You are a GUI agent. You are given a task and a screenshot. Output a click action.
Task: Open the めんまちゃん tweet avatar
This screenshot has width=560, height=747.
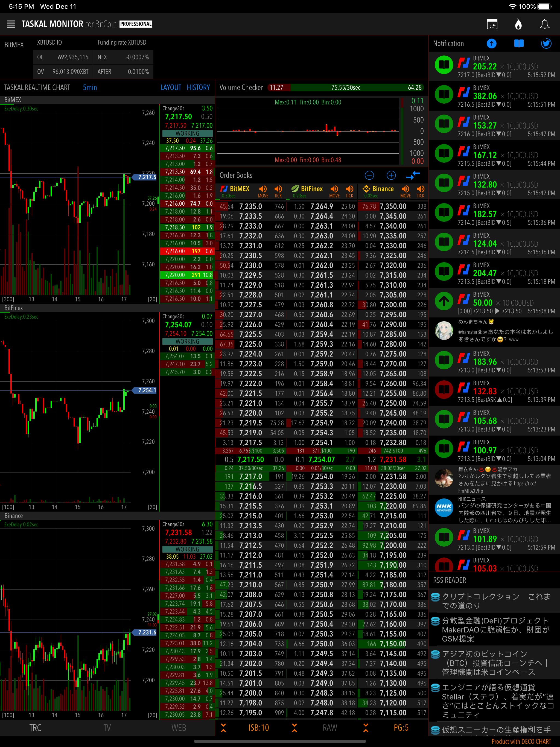[444, 331]
